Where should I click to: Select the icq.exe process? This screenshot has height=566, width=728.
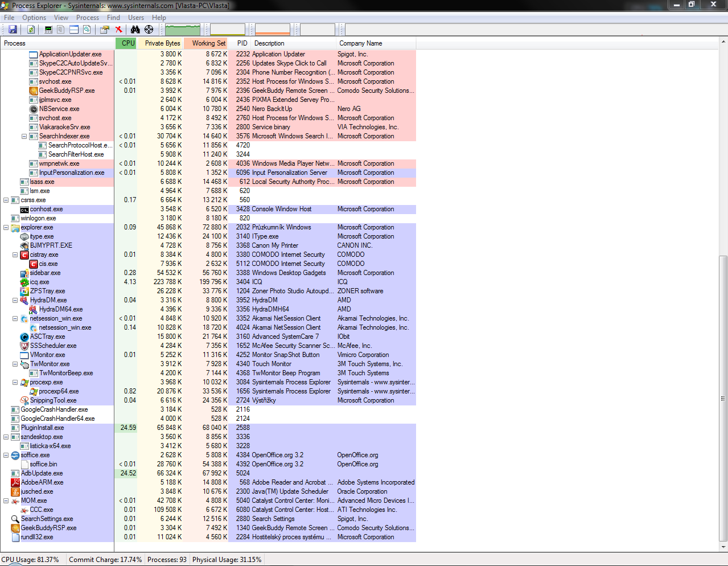coord(39,282)
